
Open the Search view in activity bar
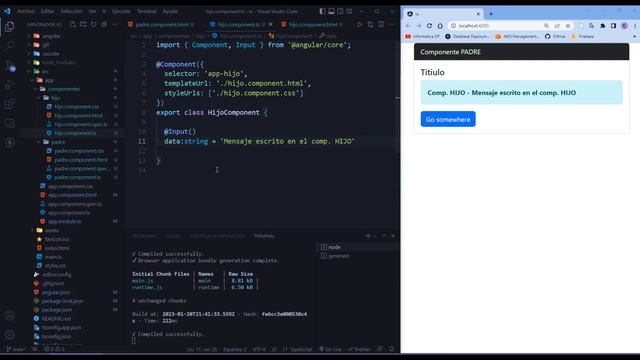10,45
